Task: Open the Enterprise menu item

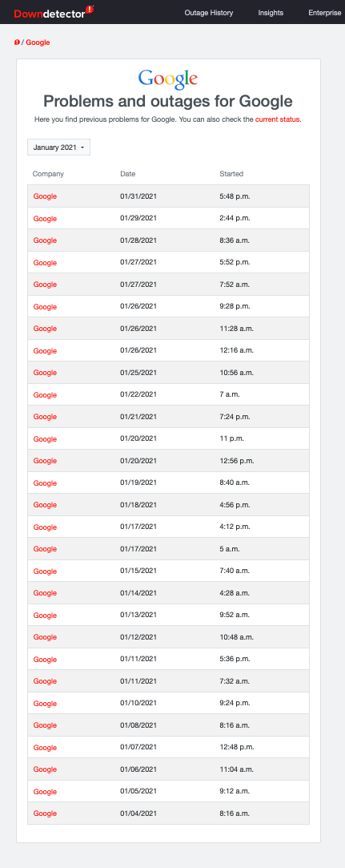Action: click(325, 13)
